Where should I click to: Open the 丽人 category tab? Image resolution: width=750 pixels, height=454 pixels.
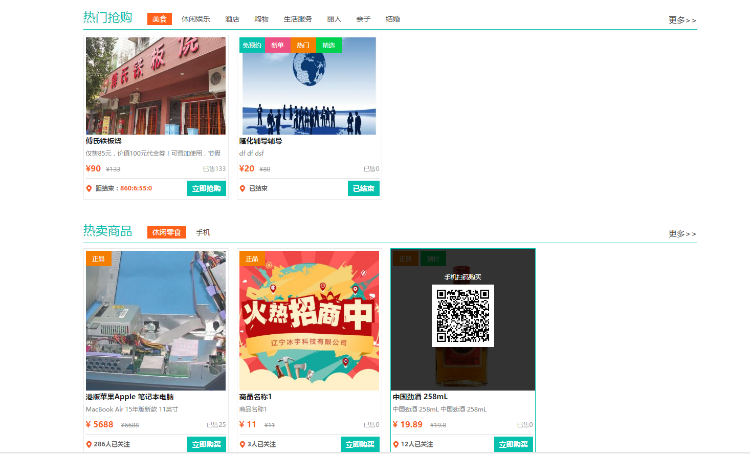click(x=334, y=19)
